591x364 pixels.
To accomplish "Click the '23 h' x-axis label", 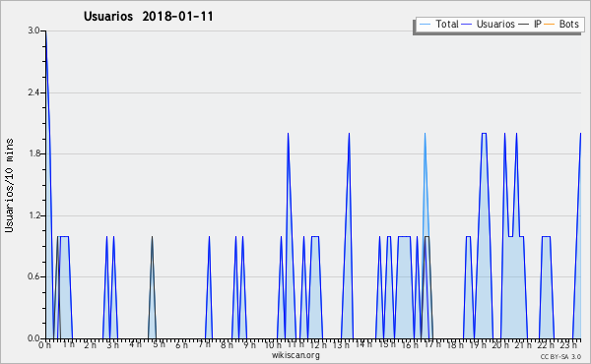I will (568, 345).
